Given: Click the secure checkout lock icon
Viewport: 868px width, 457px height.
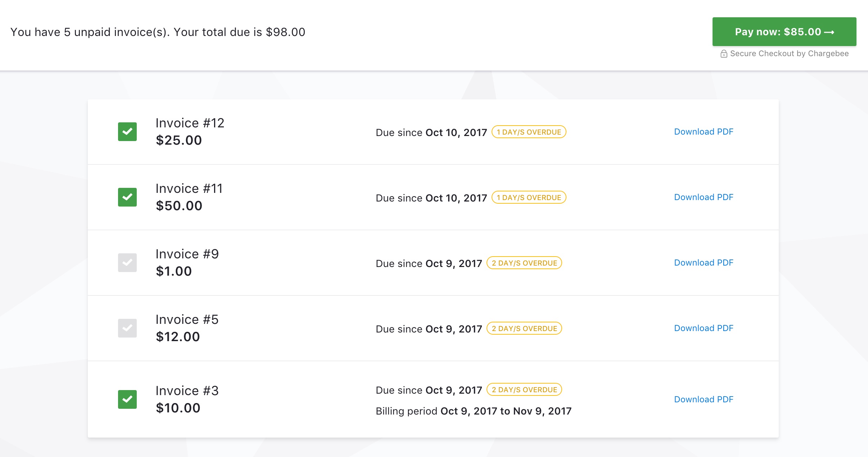Looking at the screenshot, I should click(724, 54).
